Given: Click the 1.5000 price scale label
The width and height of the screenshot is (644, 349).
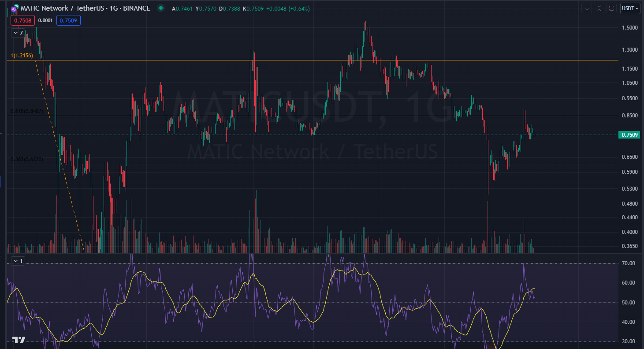Looking at the screenshot, I should (x=629, y=28).
